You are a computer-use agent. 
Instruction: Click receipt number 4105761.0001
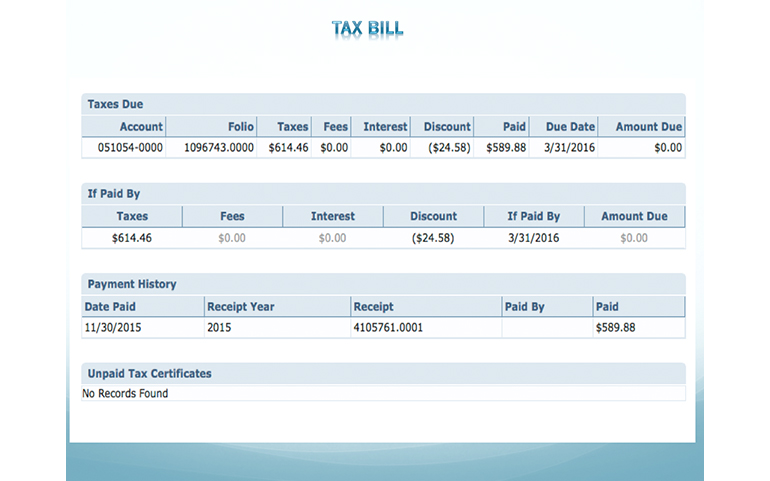click(x=390, y=327)
